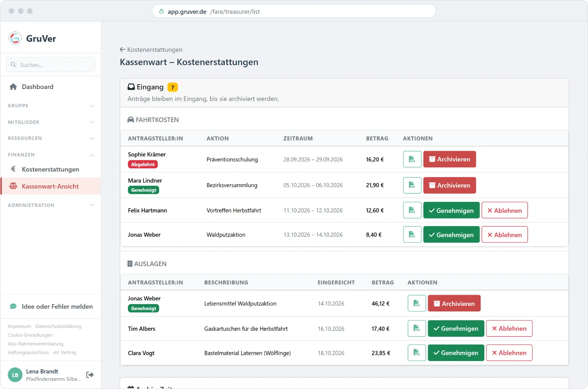Open Kostenerstattungen in the sidebar

(x=51, y=169)
